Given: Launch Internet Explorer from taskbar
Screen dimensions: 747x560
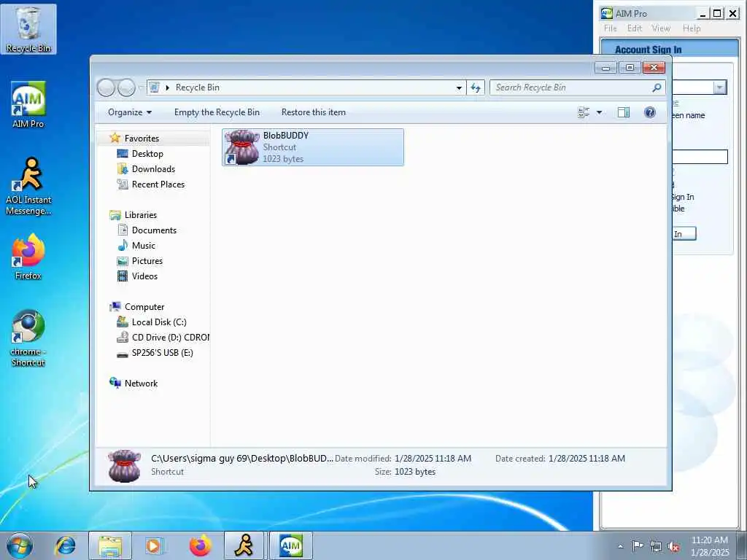Looking at the screenshot, I should pos(65,545).
